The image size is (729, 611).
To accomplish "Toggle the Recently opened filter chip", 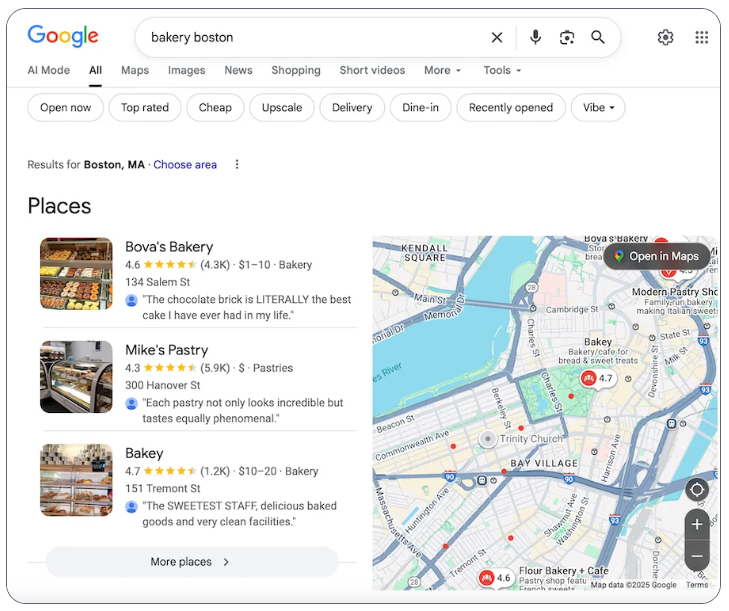I will point(511,108).
